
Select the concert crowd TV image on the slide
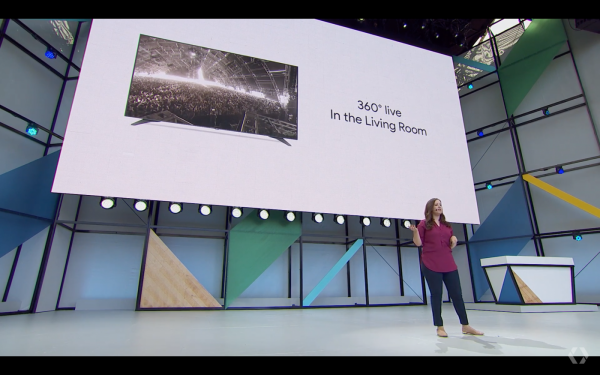pyautogui.click(x=211, y=89)
